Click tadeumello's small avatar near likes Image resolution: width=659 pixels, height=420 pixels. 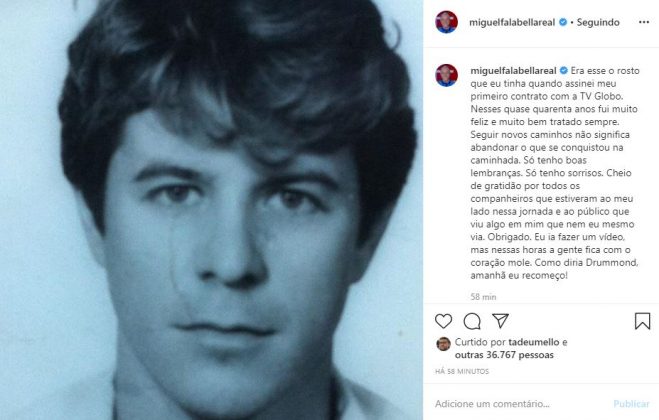tap(441, 344)
